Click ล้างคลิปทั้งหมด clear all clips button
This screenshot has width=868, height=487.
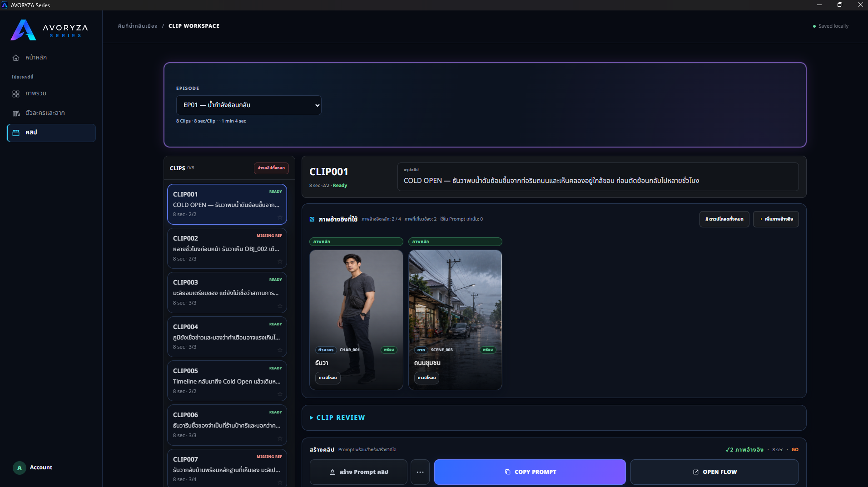[x=271, y=168]
